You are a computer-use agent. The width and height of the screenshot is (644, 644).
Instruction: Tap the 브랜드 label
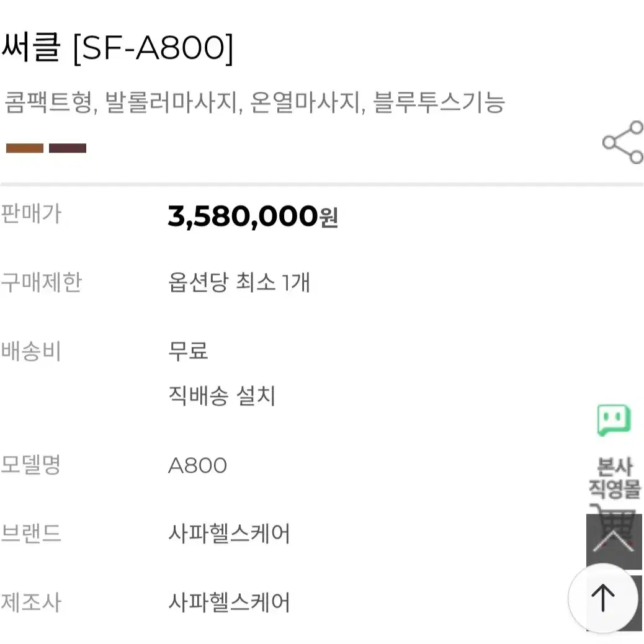tap(31, 533)
